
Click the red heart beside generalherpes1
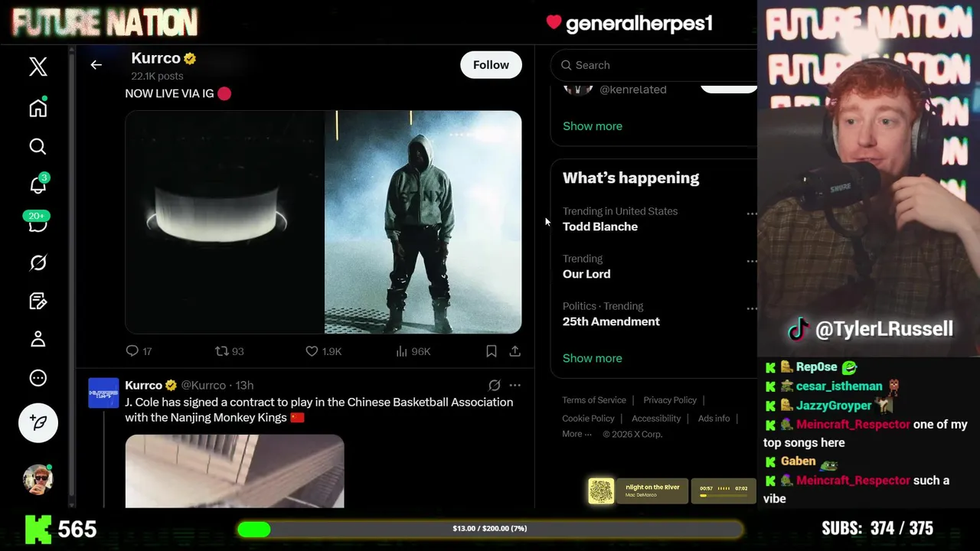click(554, 23)
